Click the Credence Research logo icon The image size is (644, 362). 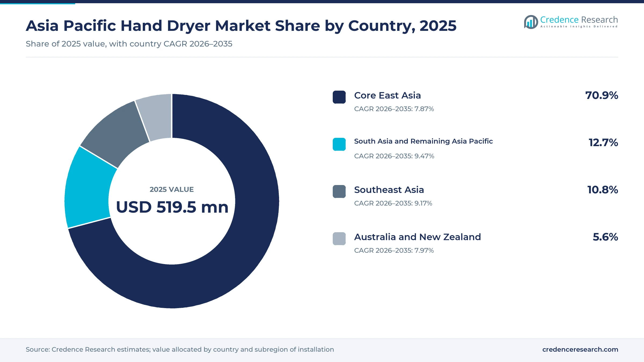point(531,22)
